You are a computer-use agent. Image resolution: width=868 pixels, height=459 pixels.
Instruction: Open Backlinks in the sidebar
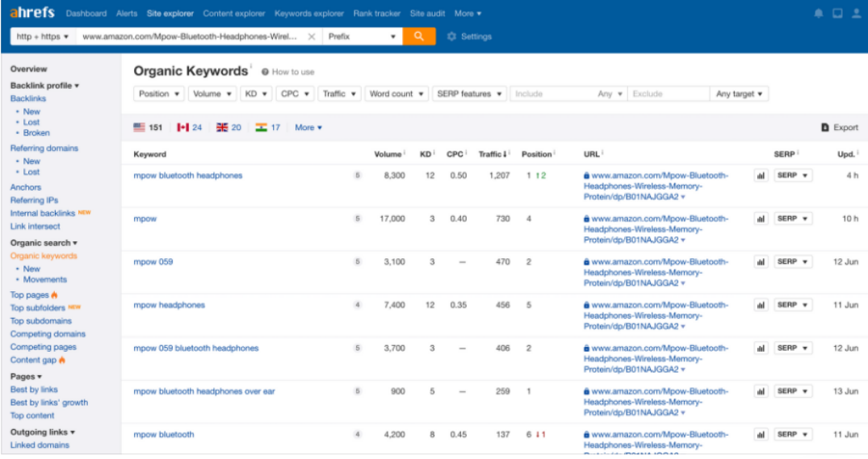[x=28, y=98]
